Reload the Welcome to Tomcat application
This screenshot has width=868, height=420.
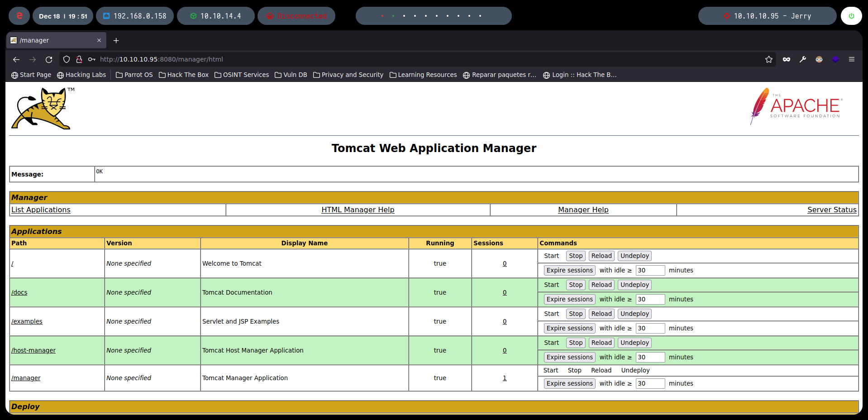click(x=601, y=256)
